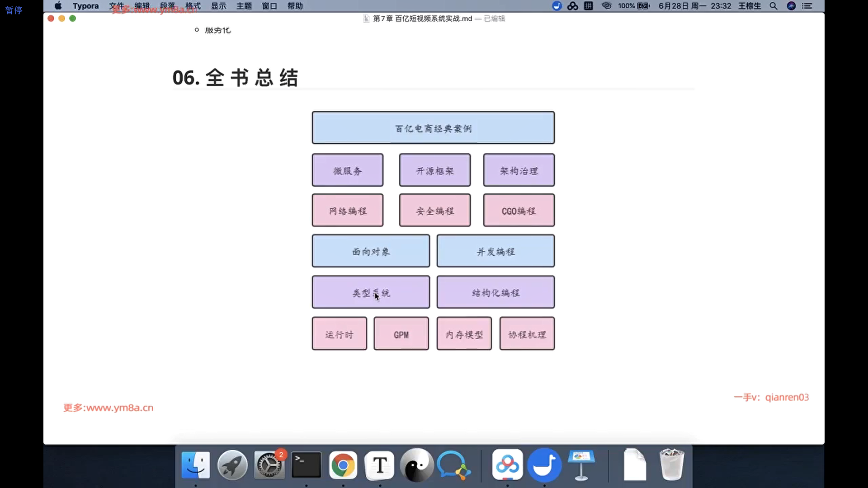Open the 文件 menu
Viewport: 868px width, 488px height.
(117, 6)
